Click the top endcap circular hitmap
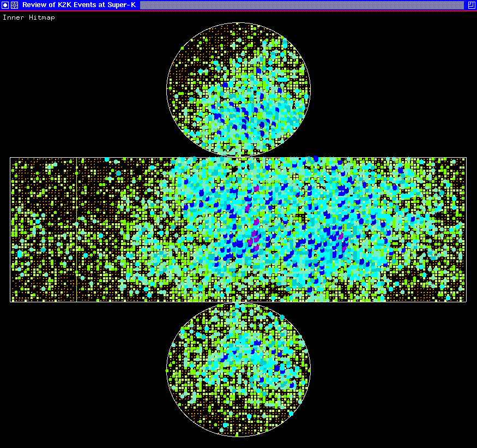 pyautogui.click(x=239, y=89)
